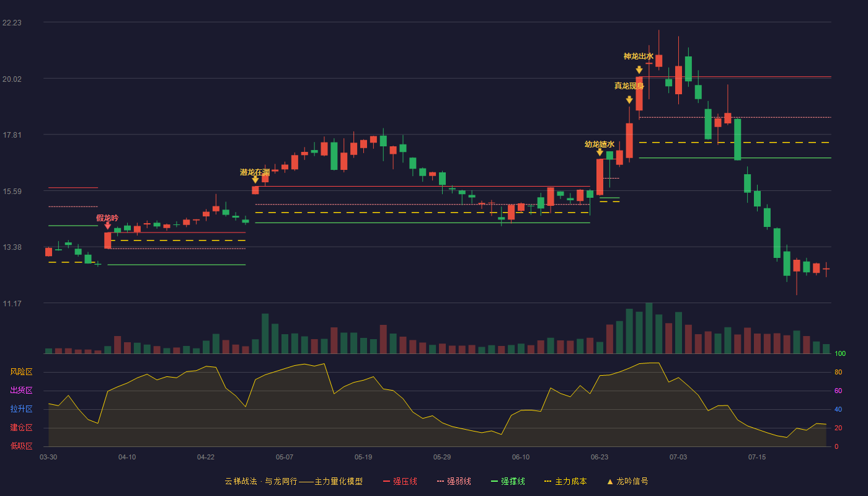Click the 04-10 date label
This screenshot has width=868, height=496.
click(x=127, y=457)
